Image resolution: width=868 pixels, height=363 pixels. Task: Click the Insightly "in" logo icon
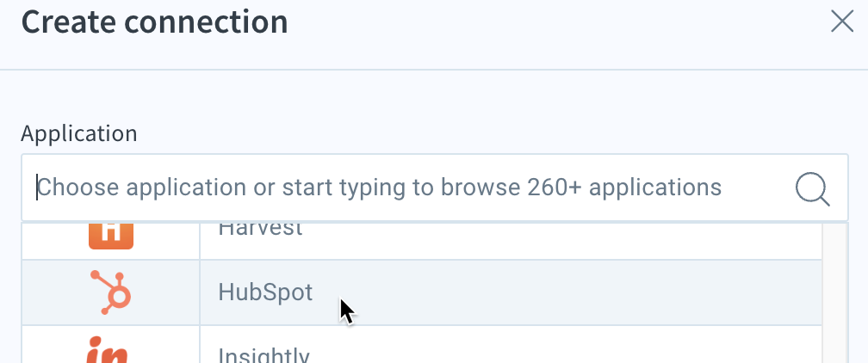(x=108, y=350)
